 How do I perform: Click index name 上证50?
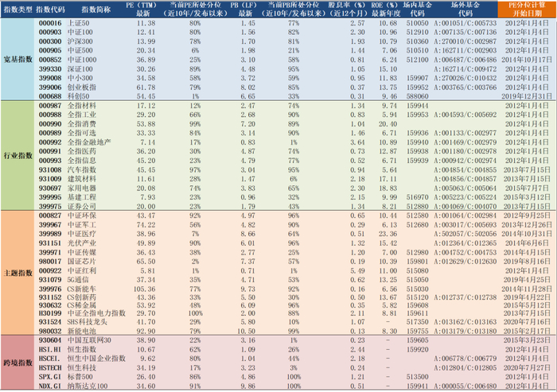click(x=79, y=23)
